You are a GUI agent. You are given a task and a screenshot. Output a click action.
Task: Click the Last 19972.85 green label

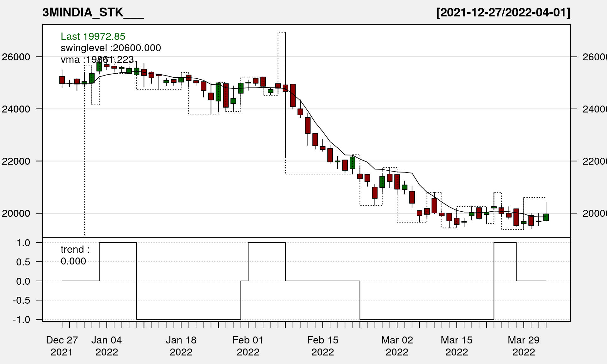click(x=93, y=36)
